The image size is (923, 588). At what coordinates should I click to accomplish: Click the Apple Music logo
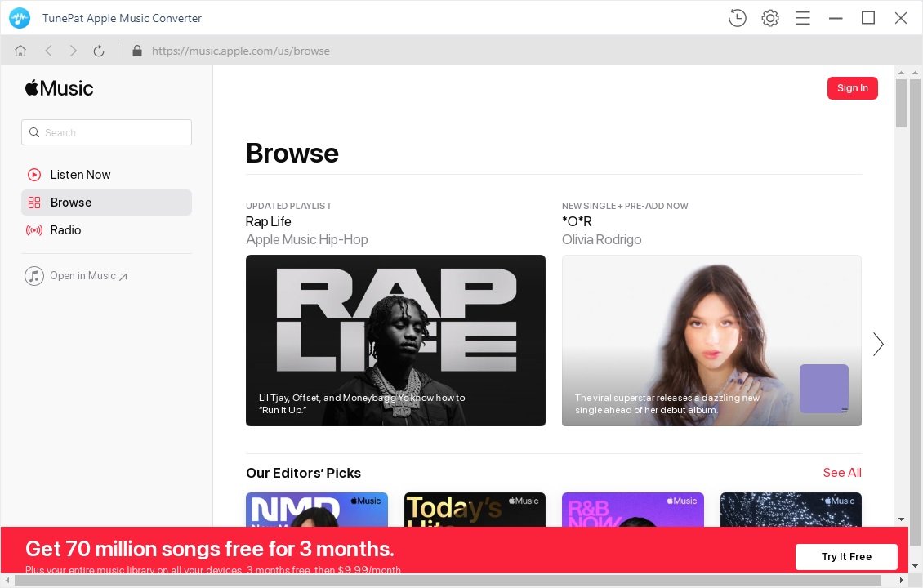[60, 88]
